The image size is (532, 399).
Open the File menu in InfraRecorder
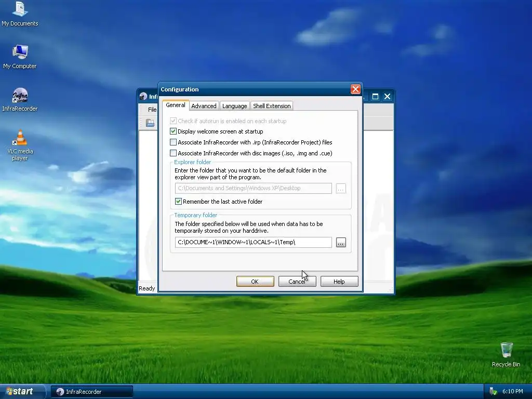pos(152,110)
